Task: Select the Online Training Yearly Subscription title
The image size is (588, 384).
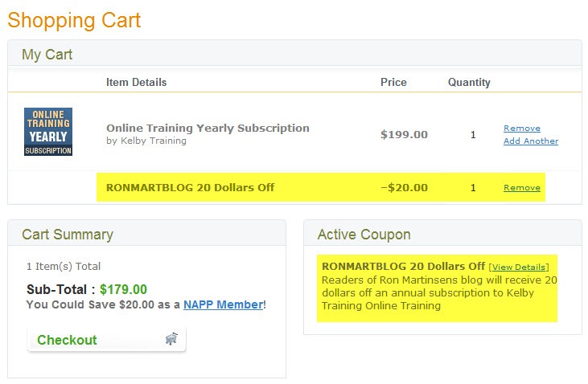Action: pos(208,128)
